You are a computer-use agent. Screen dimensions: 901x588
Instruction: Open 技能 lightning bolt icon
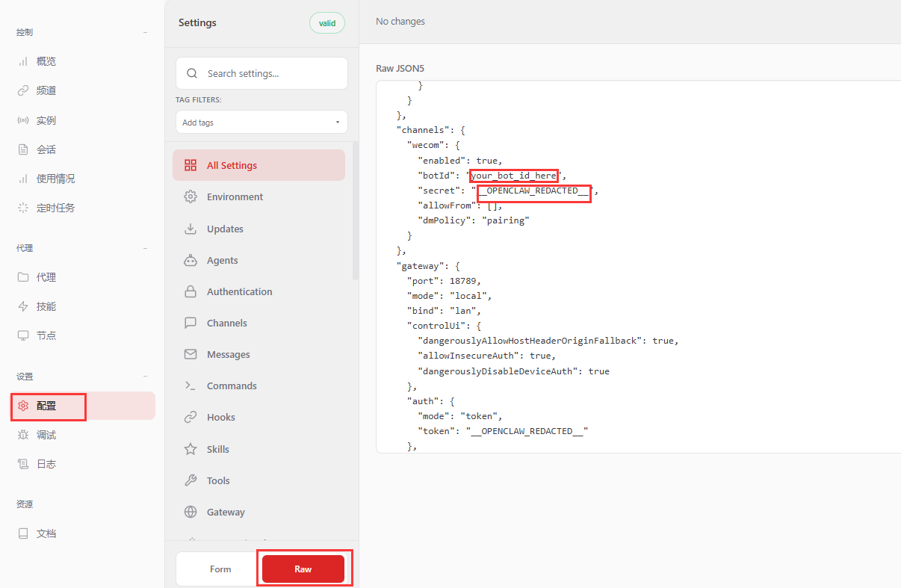23,306
